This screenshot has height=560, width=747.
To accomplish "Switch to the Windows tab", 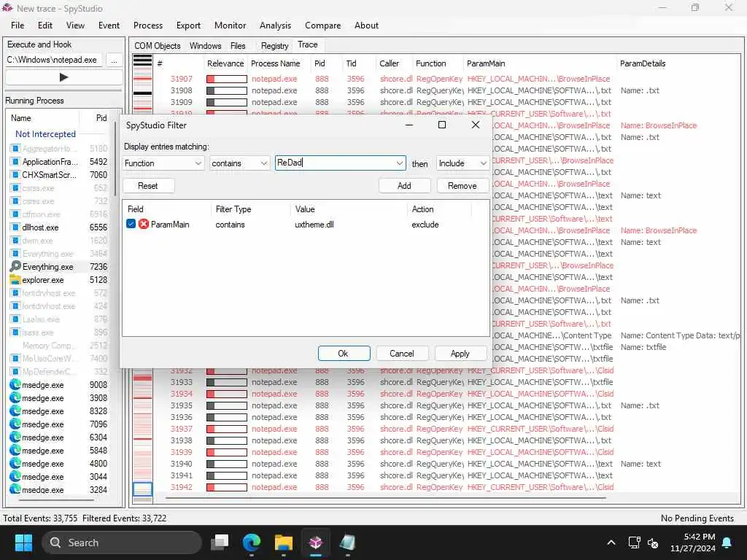I will 205,46.
